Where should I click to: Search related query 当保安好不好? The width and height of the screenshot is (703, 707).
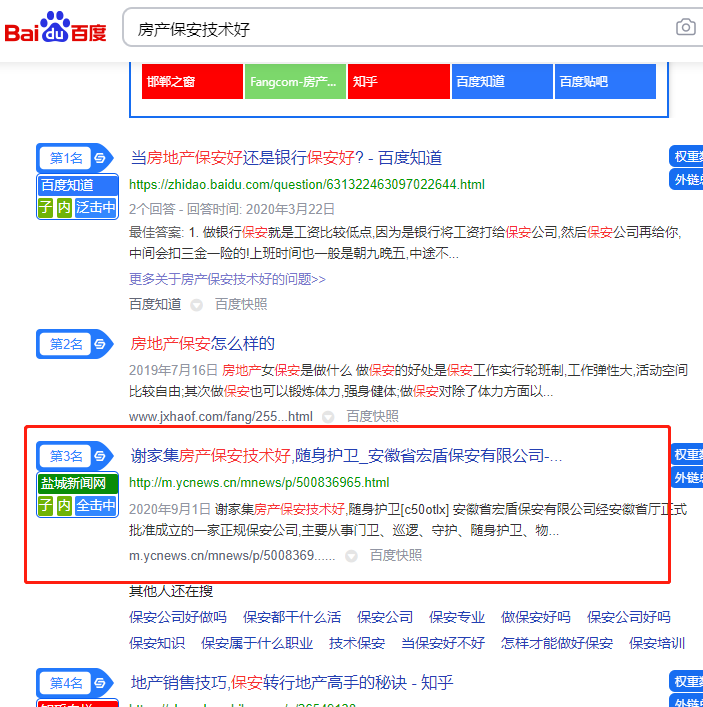tap(443, 643)
